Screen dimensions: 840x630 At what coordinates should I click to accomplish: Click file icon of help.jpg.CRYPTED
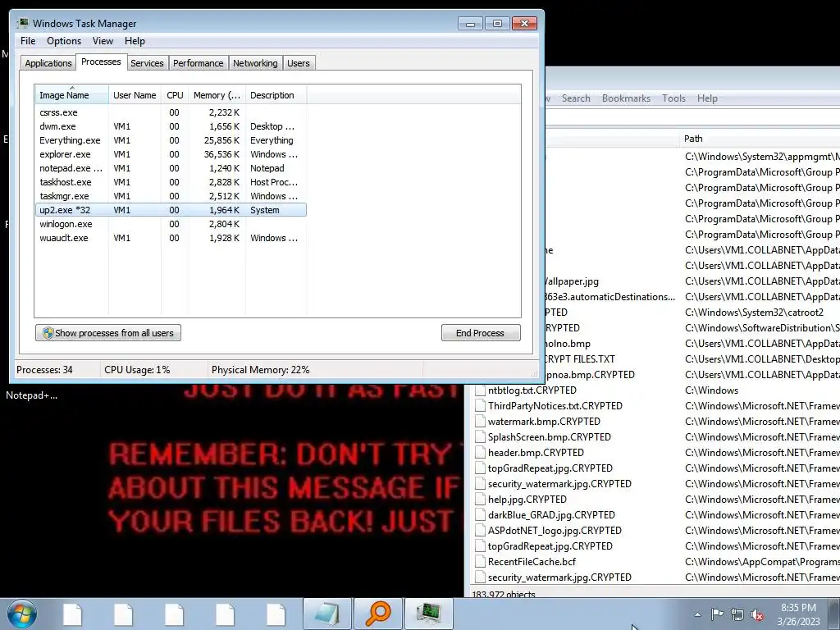pos(480,500)
